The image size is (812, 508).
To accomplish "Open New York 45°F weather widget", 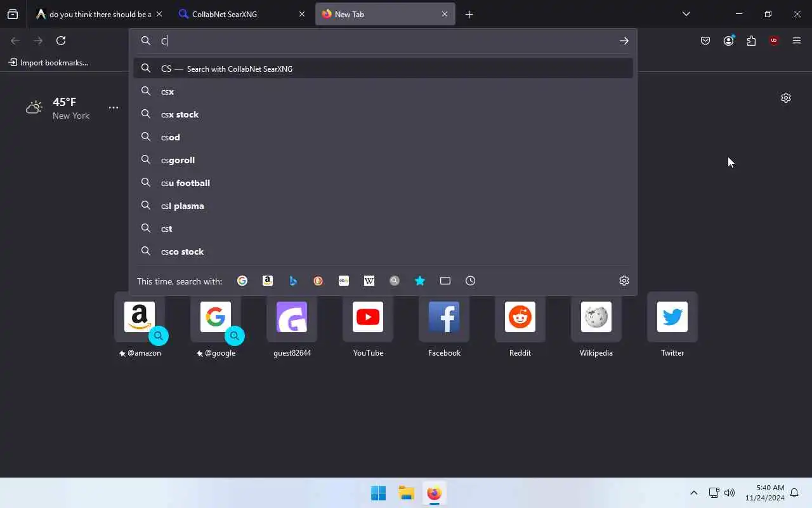I will click(58, 108).
